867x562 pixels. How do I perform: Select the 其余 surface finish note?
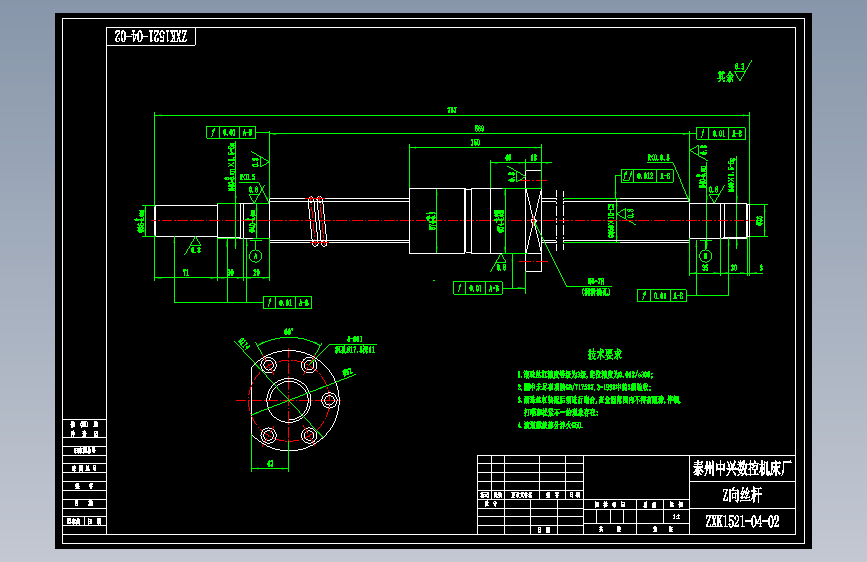(x=734, y=72)
